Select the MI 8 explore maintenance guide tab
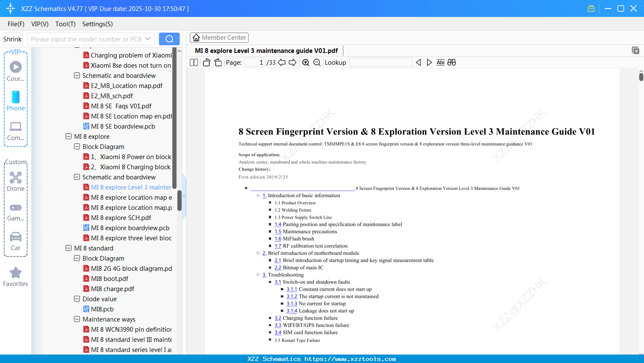Viewport: 644px width, 363px height. (266, 51)
